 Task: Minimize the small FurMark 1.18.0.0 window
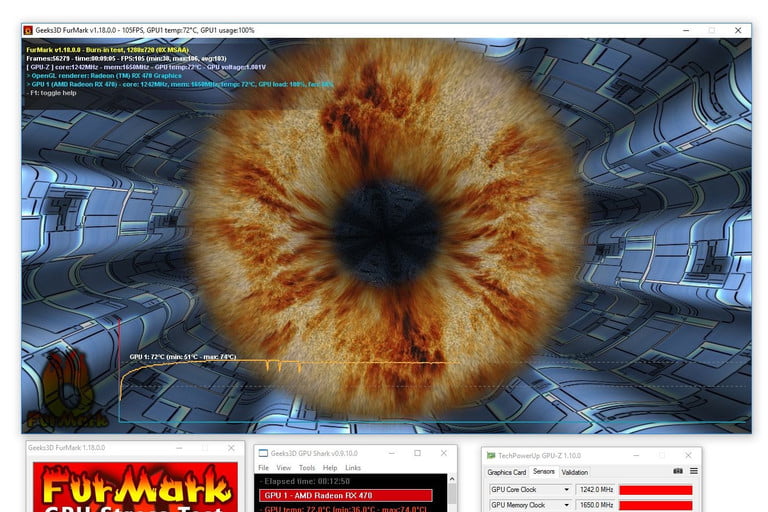178,448
